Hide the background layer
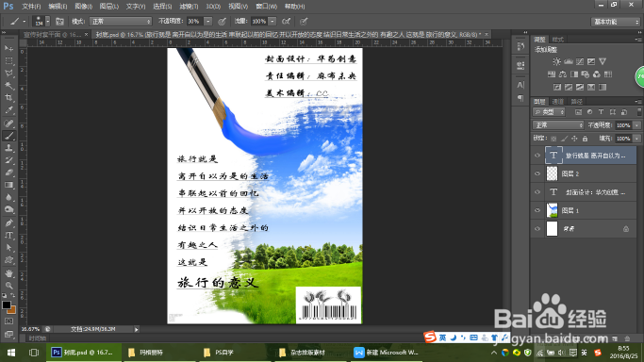 537,229
